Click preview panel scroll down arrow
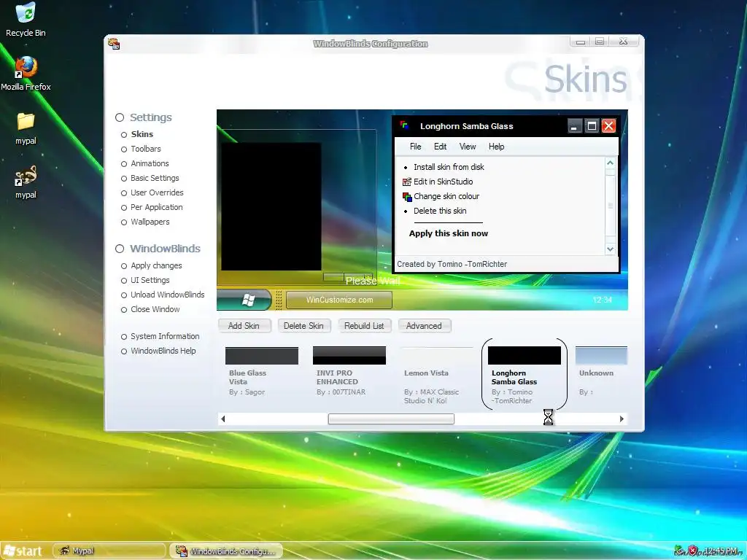 611,249
